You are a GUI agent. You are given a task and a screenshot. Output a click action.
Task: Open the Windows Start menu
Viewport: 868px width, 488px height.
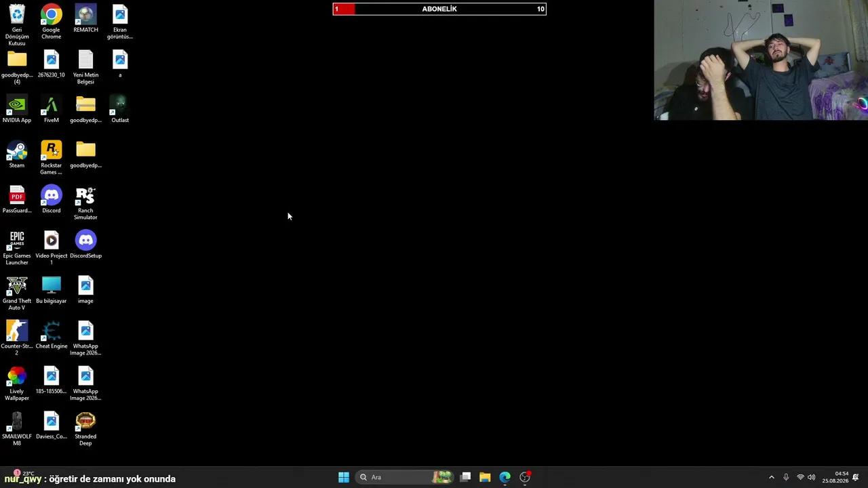point(344,477)
